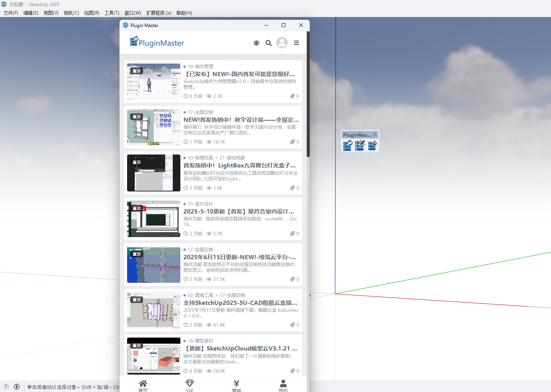The image size is (551, 392).
Task: Click the server sync icon in PluginMaster toolbar
Action: [347, 145]
